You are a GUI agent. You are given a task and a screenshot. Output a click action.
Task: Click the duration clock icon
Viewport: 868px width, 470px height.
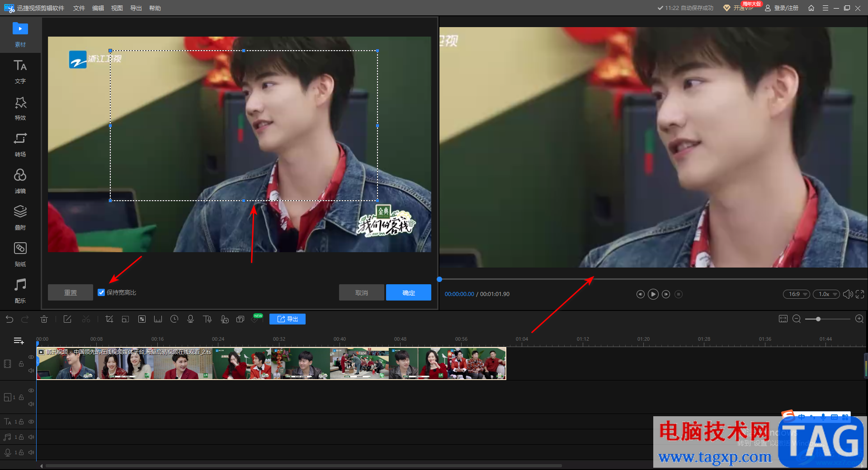click(x=174, y=320)
